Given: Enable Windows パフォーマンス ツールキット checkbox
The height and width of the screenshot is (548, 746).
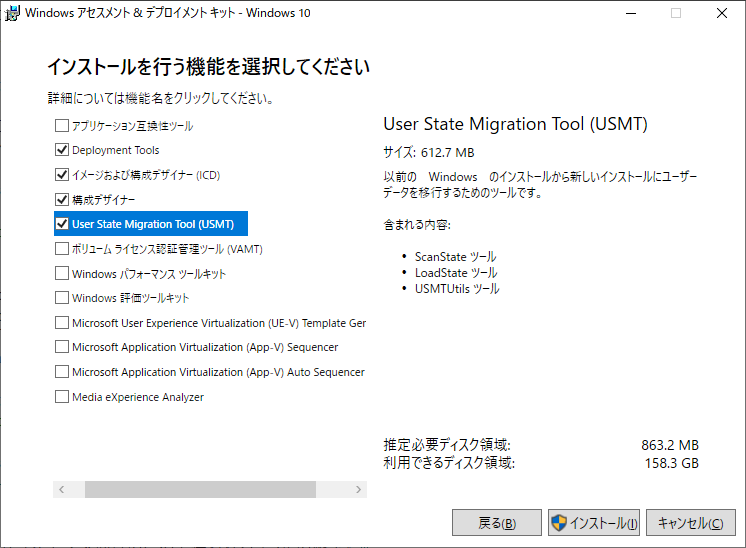Looking at the screenshot, I should pyautogui.click(x=62, y=273).
